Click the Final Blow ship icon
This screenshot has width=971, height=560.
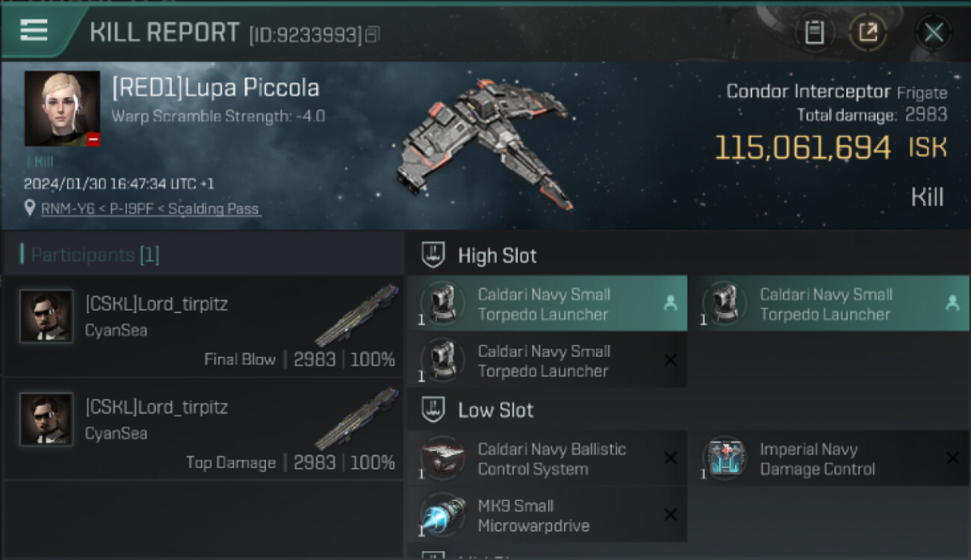click(357, 316)
